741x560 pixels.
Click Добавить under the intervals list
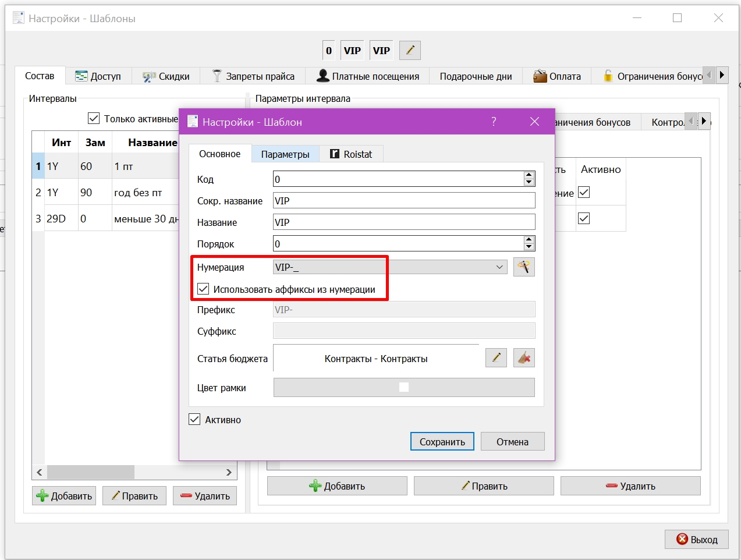click(64, 496)
